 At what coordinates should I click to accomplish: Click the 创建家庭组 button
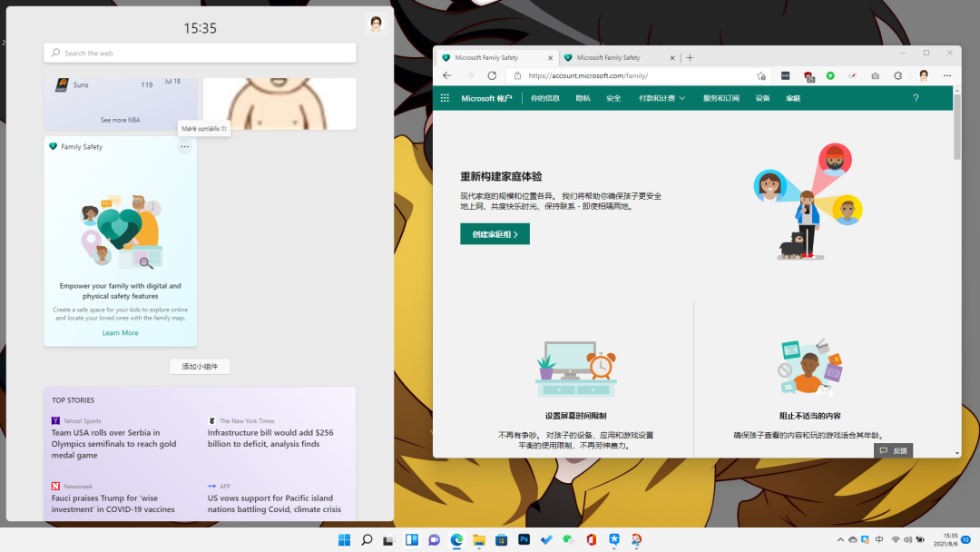[495, 234]
